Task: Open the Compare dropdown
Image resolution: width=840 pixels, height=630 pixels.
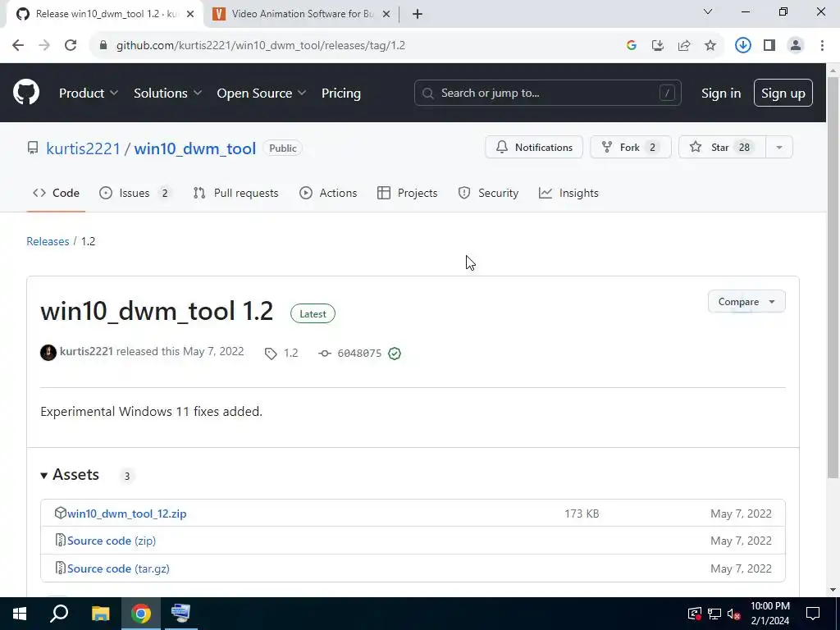Action: [x=746, y=302]
